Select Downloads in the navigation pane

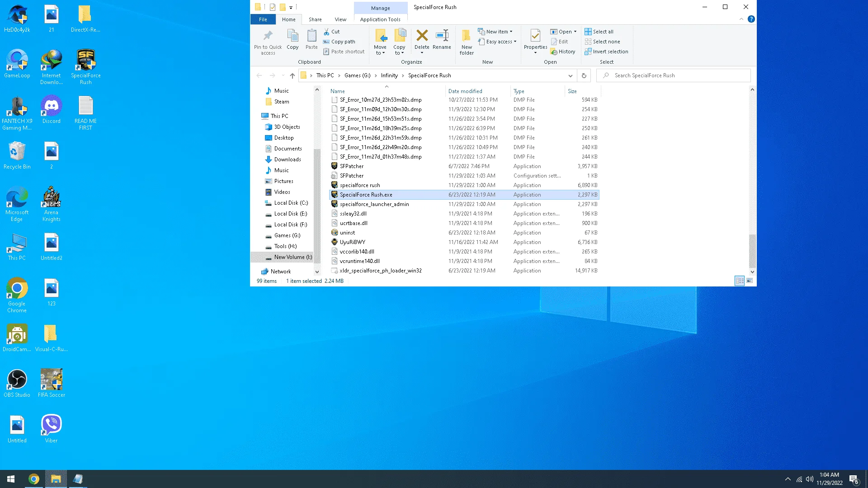click(x=288, y=160)
